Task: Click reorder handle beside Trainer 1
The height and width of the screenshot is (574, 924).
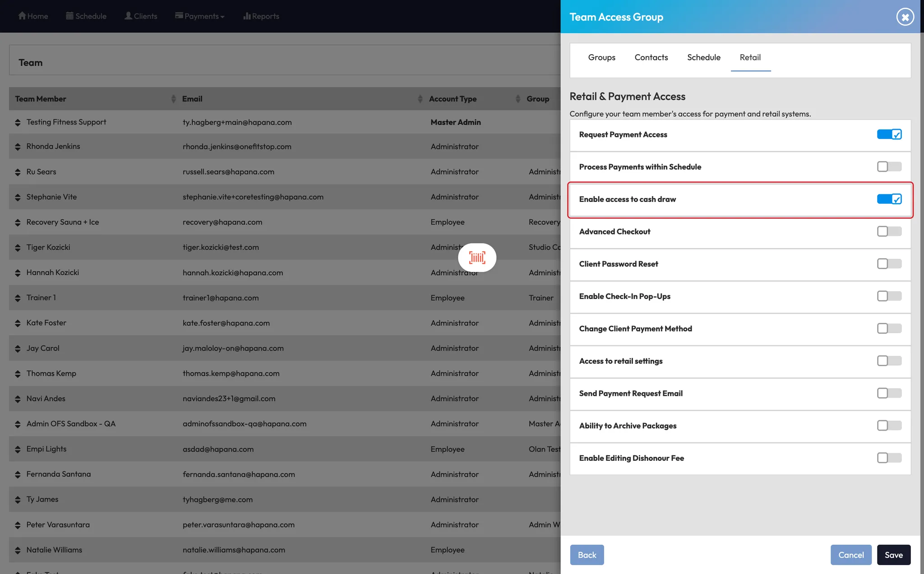Action: [x=18, y=298]
